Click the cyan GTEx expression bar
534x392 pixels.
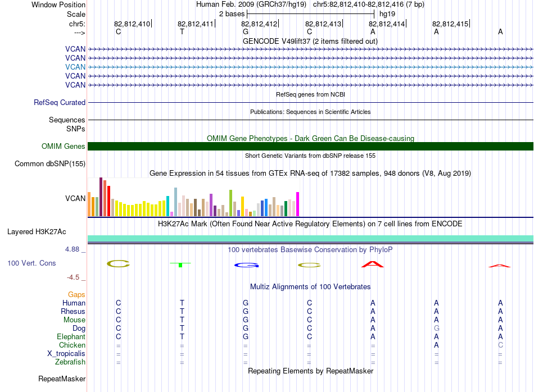168,206
